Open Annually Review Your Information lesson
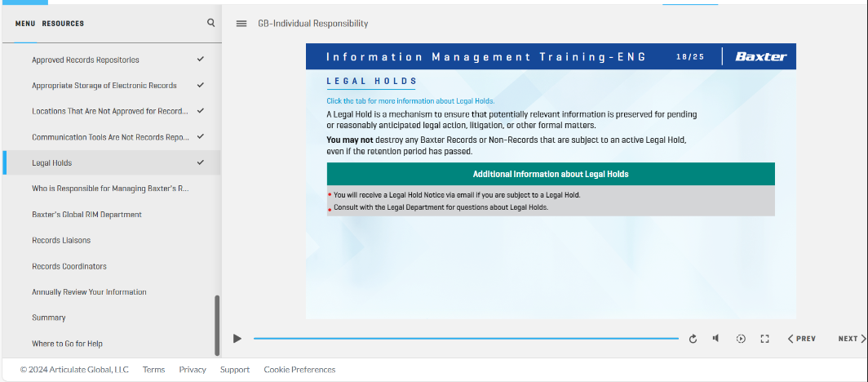 point(112,291)
